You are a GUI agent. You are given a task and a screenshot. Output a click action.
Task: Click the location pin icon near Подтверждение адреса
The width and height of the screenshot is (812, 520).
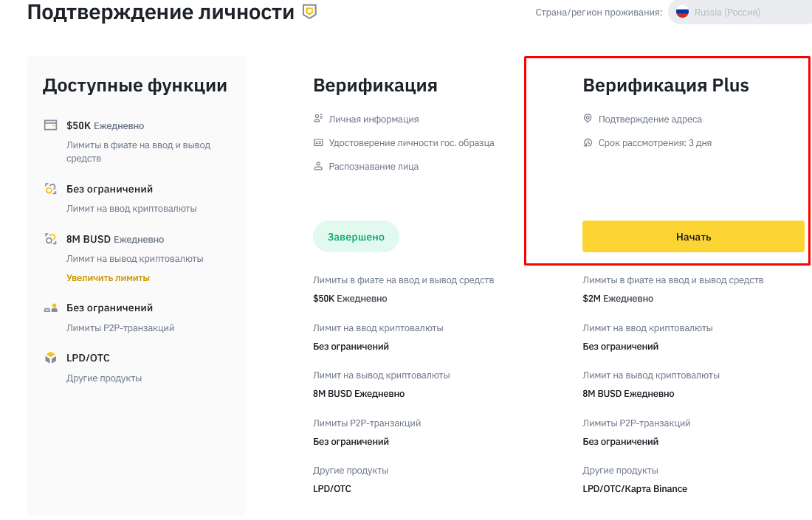point(588,119)
